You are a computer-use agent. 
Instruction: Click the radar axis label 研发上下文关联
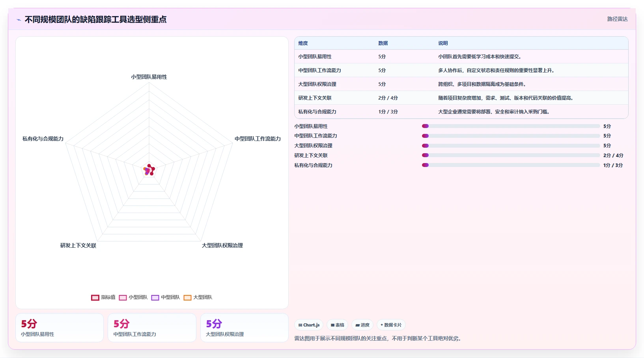tap(78, 245)
